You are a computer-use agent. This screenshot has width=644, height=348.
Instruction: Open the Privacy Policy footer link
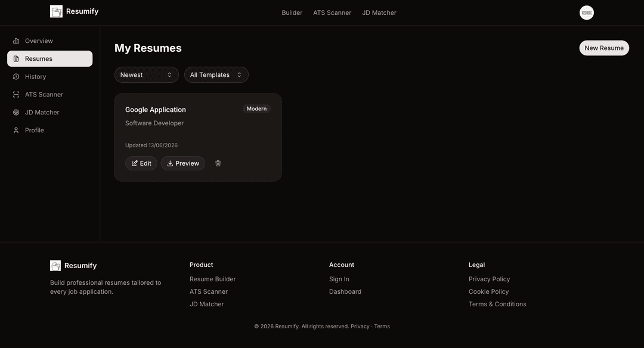point(489,279)
